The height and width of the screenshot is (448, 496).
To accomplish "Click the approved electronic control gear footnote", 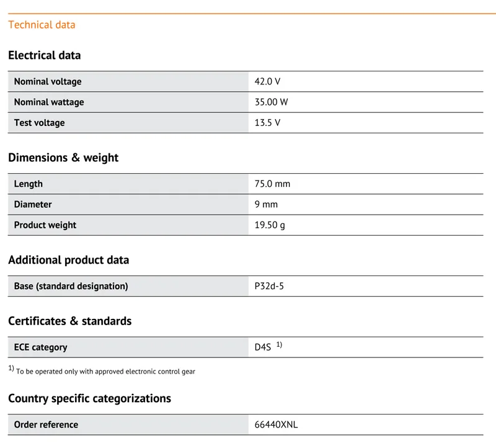I will (102, 370).
